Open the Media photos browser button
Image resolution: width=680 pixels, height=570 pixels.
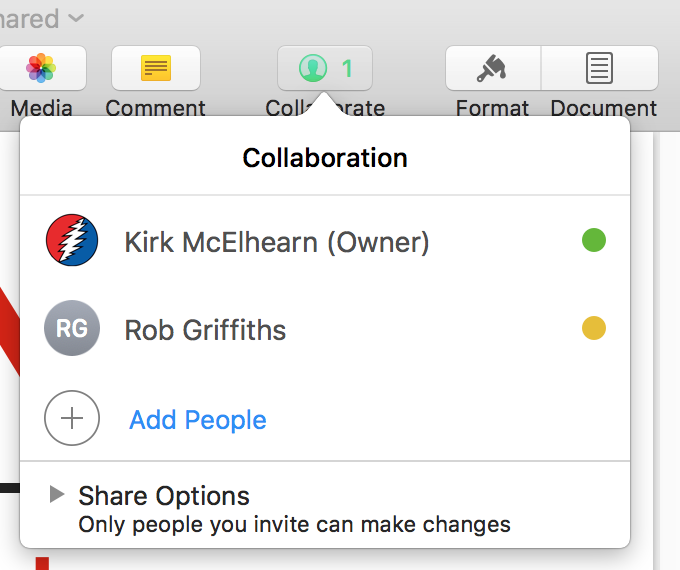tap(41, 68)
